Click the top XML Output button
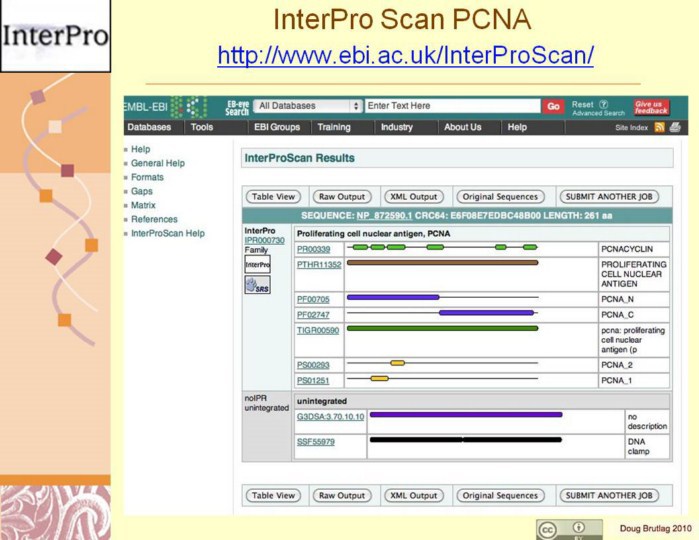This screenshot has width=699, height=540. coord(412,197)
